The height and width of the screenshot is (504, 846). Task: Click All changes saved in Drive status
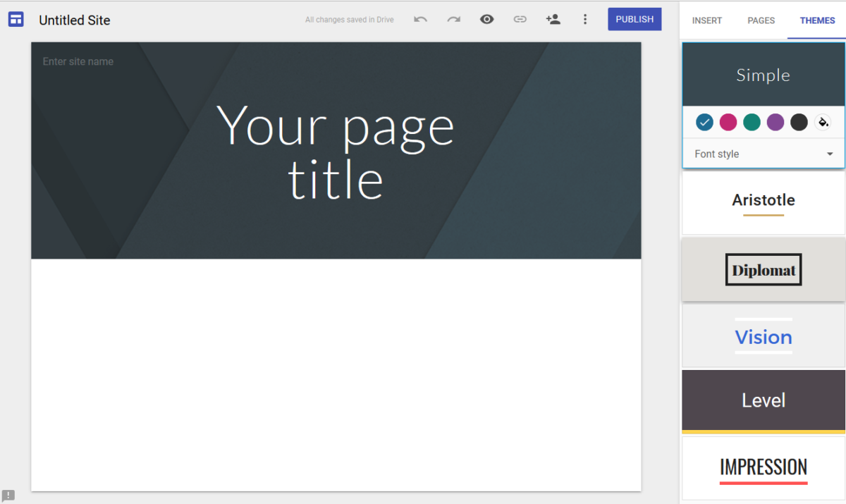coord(350,20)
